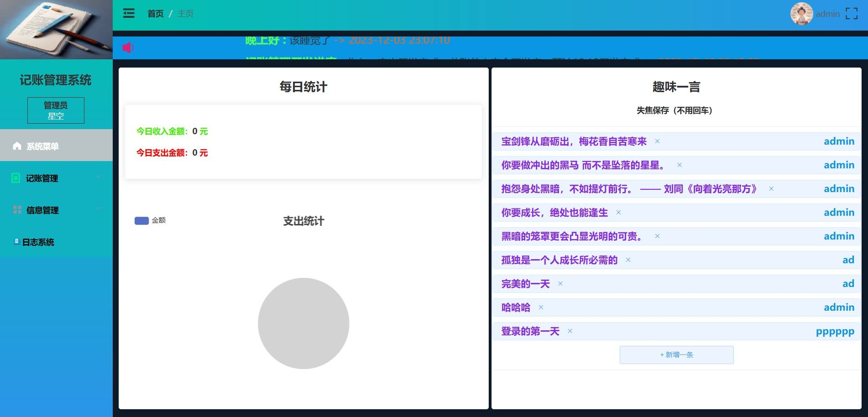The height and width of the screenshot is (417, 868).
Task: Click the 管理员 星空 role badge
Action: click(56, 110)
